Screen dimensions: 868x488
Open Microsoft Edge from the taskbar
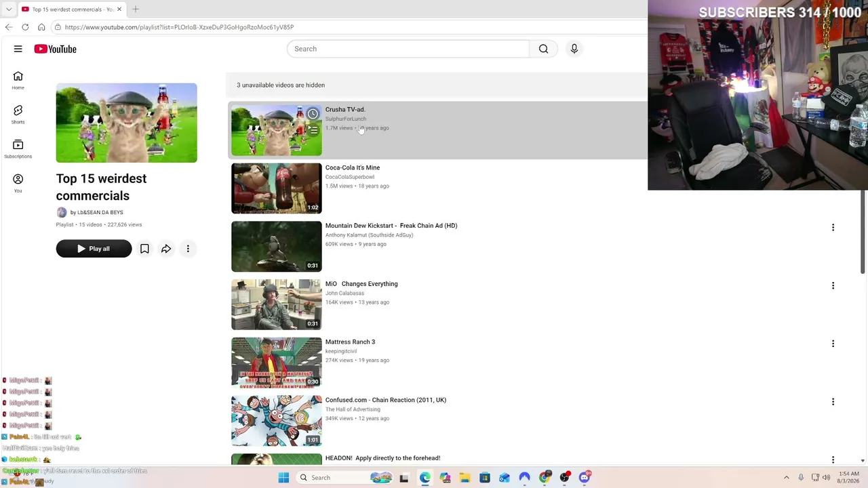pos(425,478)
